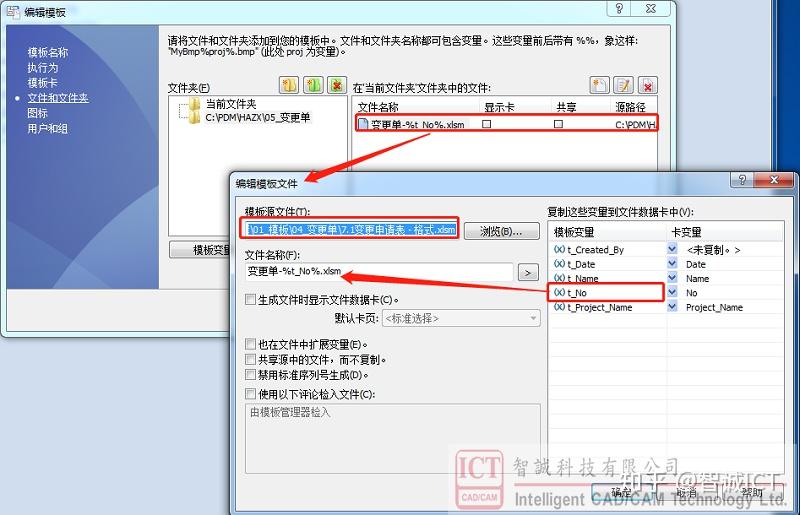The image size is (800, 515).
Task: Open card variable dropdown for t_Created_By row
Action: coord(672,249)
